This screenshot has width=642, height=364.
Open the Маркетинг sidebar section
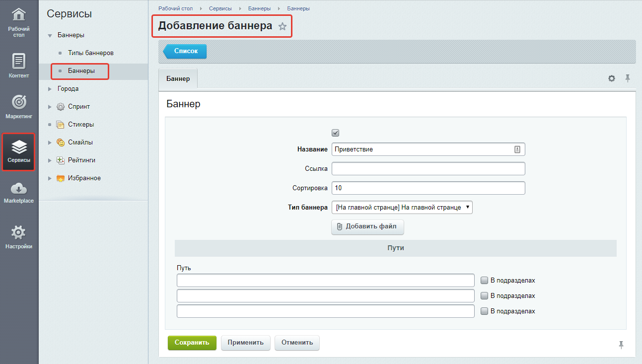click(x=19, y=106)
